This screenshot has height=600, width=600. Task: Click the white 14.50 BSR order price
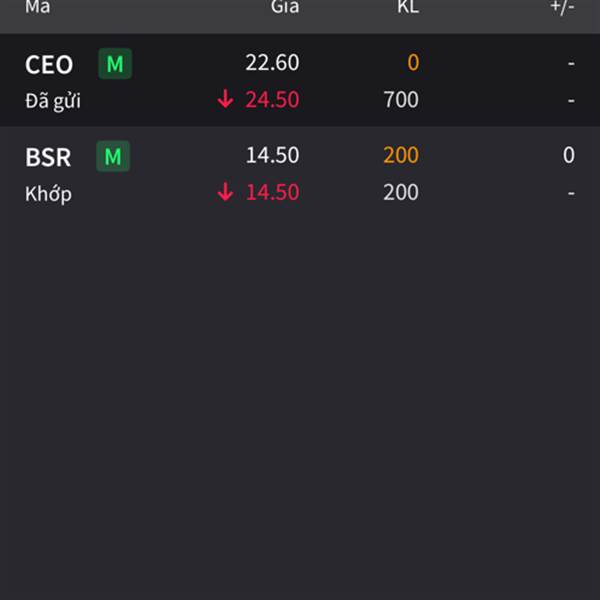point(272,155)
